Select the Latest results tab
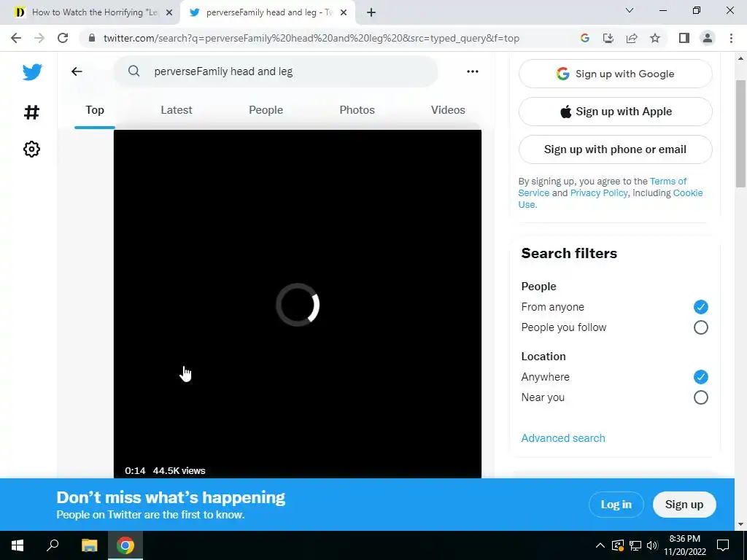This screenshot has width=747, height=560. pos(177,110)
